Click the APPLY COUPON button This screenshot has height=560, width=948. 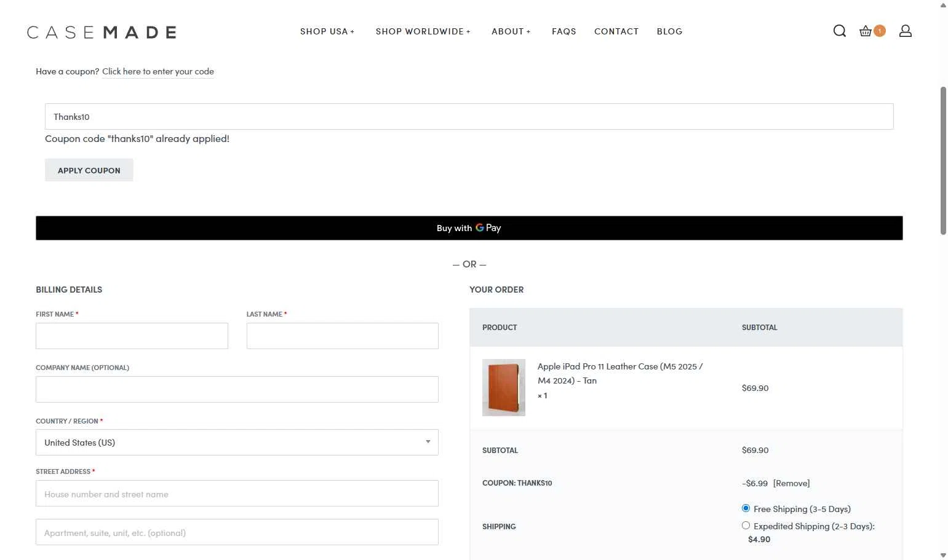pos(89,170)
